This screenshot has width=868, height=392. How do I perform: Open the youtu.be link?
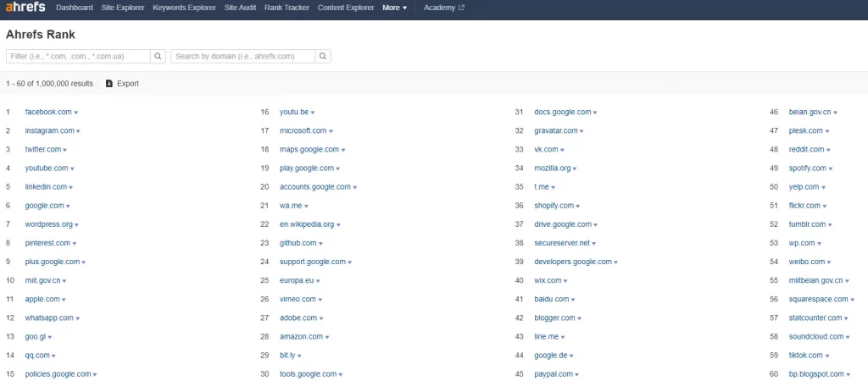294,112
